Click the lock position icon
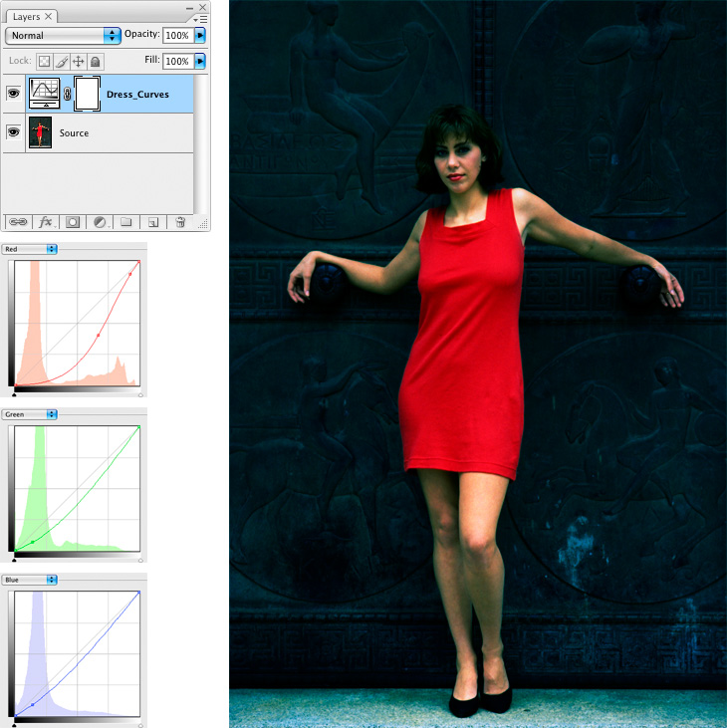 pos(78,62)
